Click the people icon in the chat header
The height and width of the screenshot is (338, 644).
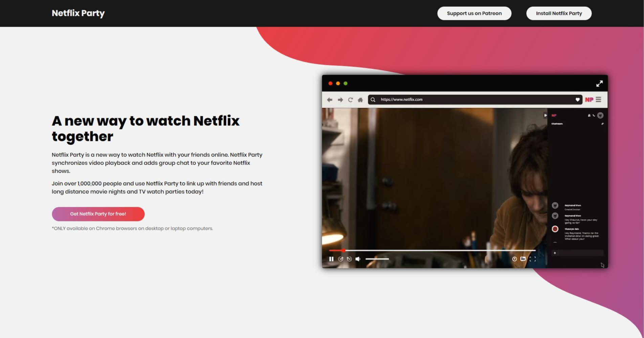tap(589, 115)
